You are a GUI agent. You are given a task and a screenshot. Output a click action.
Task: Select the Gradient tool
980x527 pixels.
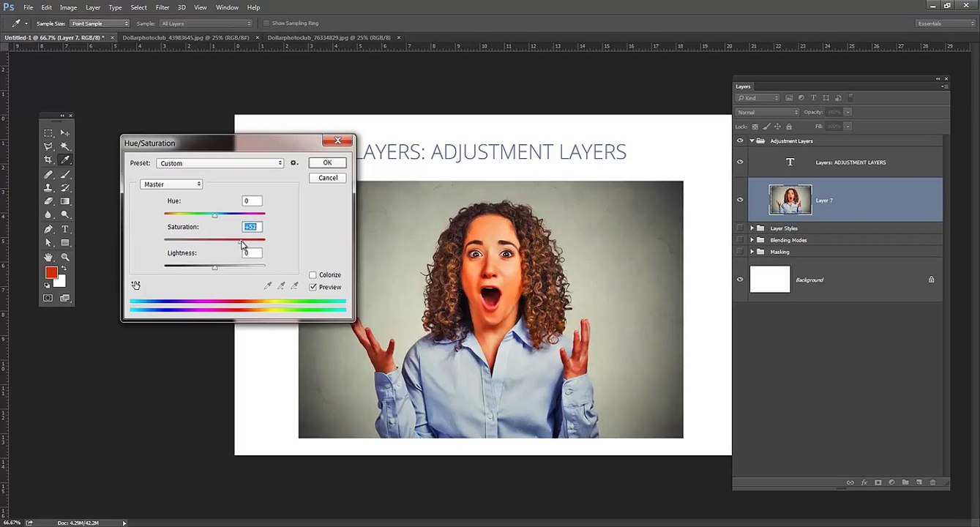65,201
